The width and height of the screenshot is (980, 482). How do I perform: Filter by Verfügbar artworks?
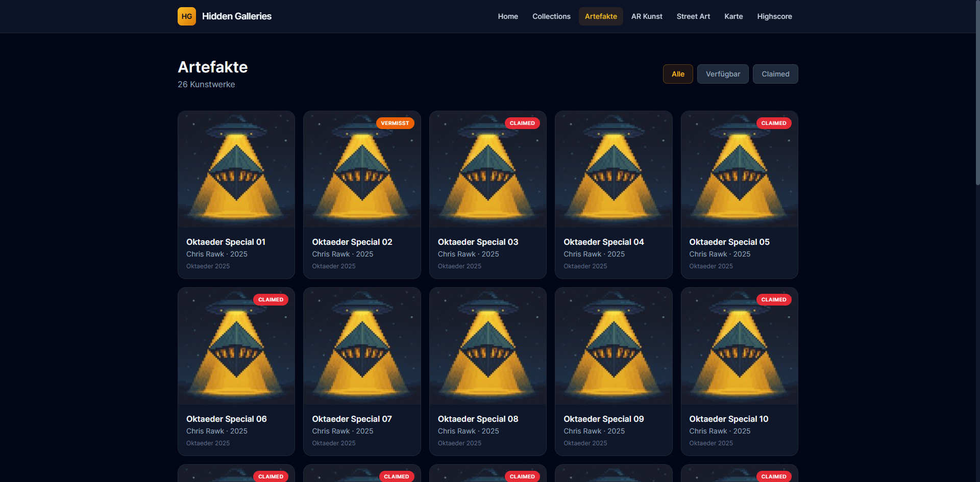tap(723, 74)
